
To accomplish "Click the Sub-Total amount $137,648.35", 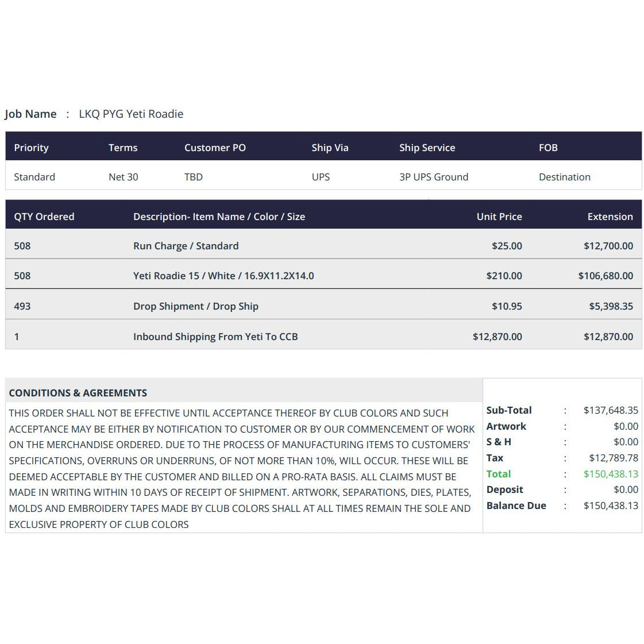I will point(611,410).
